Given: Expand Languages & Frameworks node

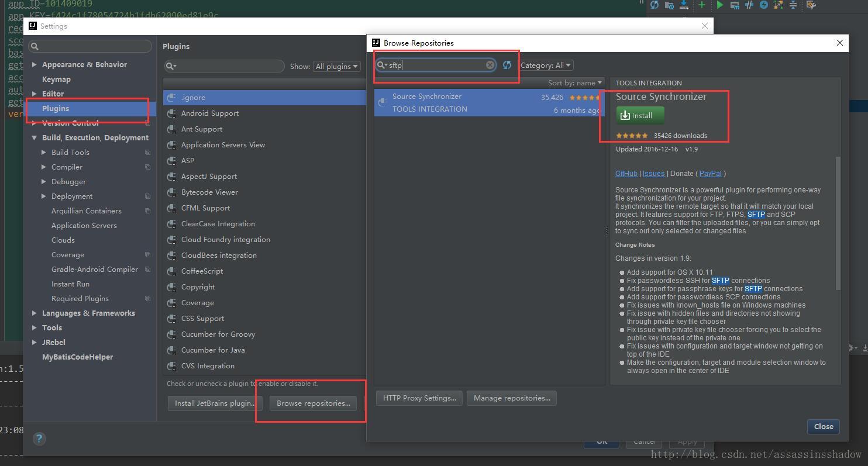Looking at the screenshot, I should (x=34, y=313).
